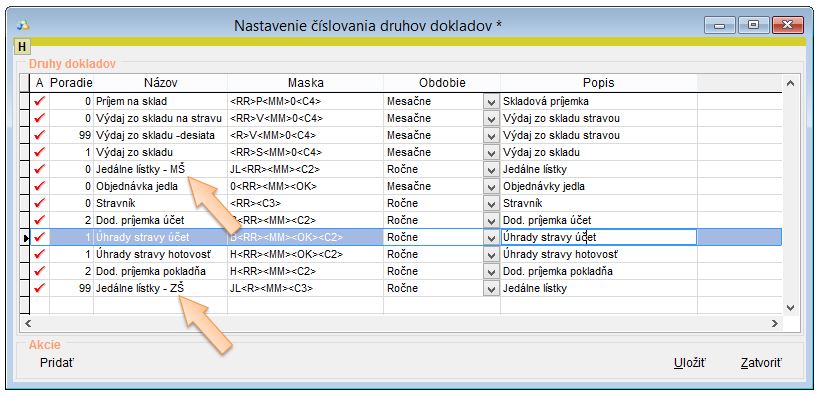Select mask JL<R><MM><C3> cell
The image size is (819, 395).
[306, 288]
